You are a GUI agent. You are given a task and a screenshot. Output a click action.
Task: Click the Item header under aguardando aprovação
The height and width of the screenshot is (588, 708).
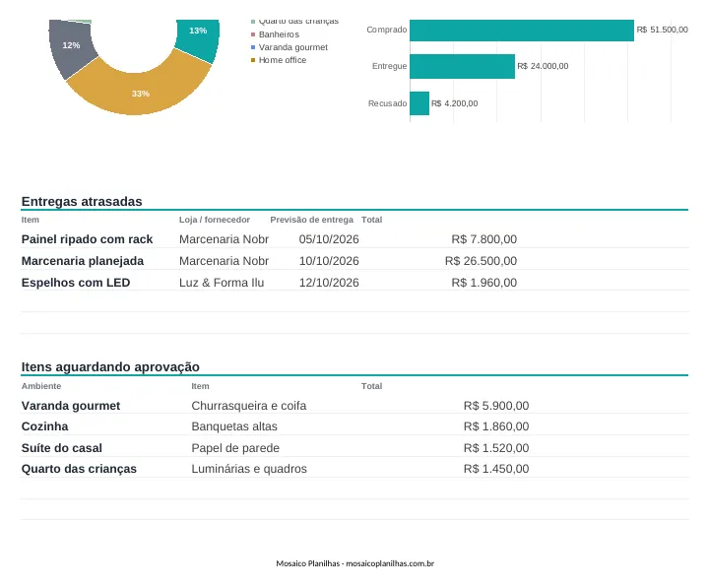click(x=200, y=386)
